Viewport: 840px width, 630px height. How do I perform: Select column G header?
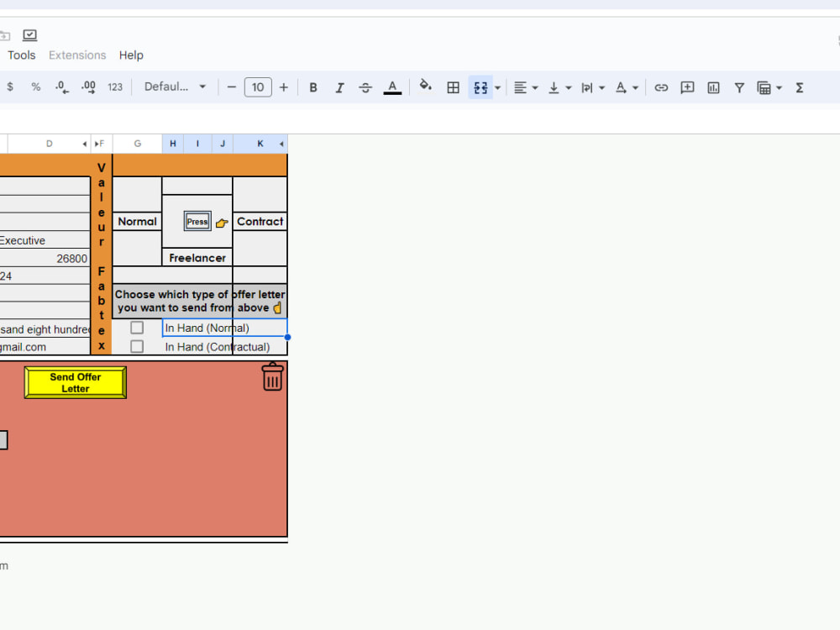138,144
